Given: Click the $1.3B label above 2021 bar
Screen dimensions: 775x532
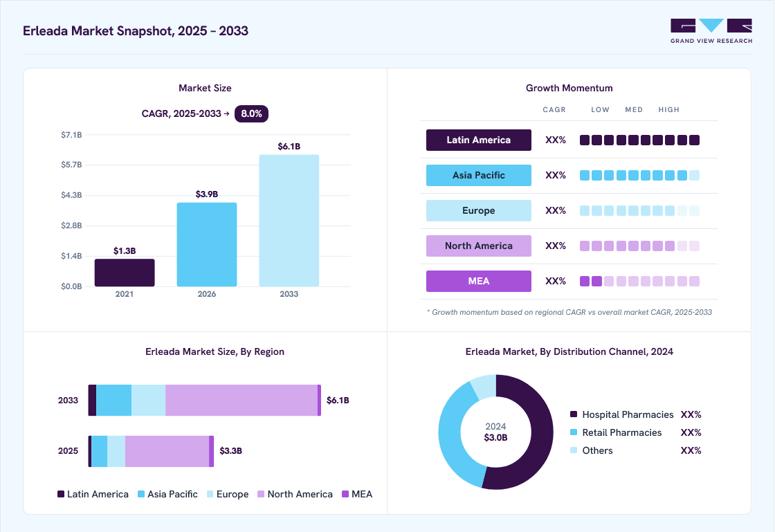Looking at the screenshot, I should click(x=125, y=251).
